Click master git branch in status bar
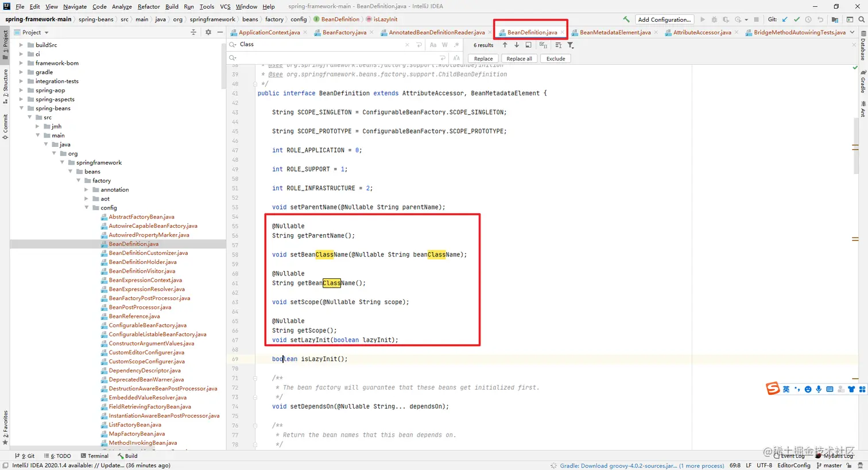The height and width of the screenshot is (470, 868). (829, 465)
